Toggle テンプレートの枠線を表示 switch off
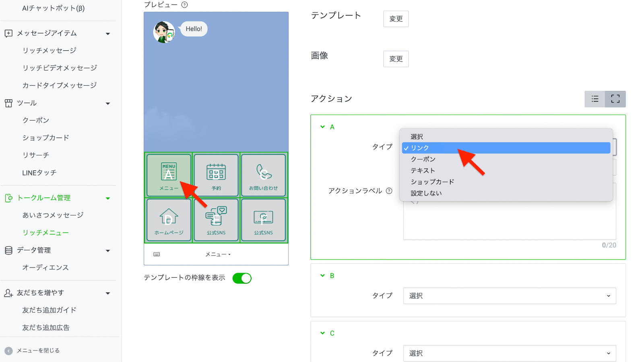The height and width of the screenshot is (362, 644). [x=242, y=278]
